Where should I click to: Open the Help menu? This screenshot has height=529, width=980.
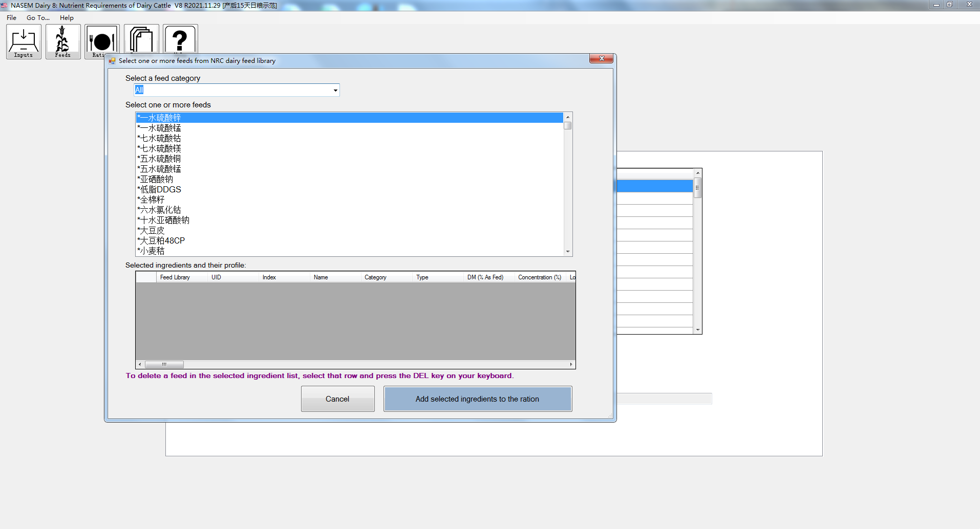(x=67, y=17)
